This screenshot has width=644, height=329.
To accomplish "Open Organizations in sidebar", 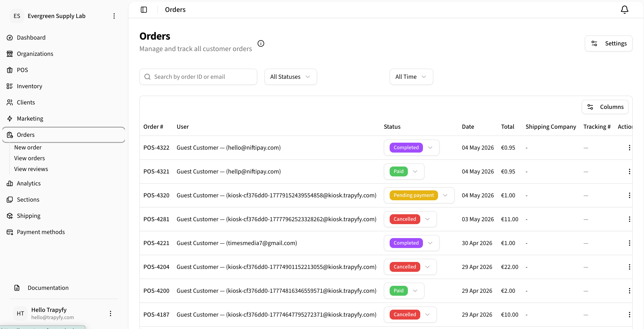I will pyautogui.click(x=64, y=54).
